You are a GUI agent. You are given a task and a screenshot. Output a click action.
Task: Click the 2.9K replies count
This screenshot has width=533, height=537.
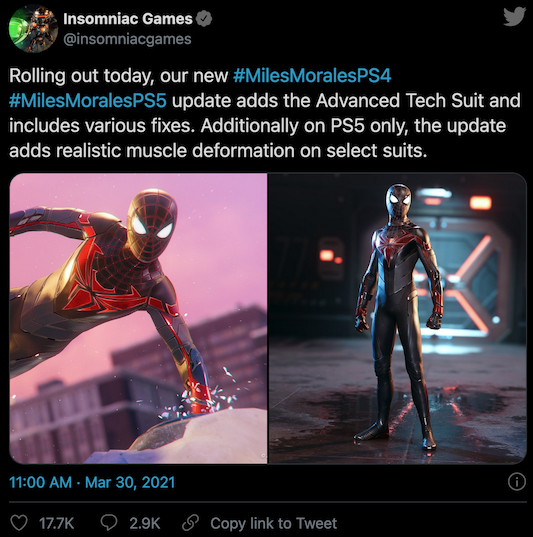[x=145, y=523]
